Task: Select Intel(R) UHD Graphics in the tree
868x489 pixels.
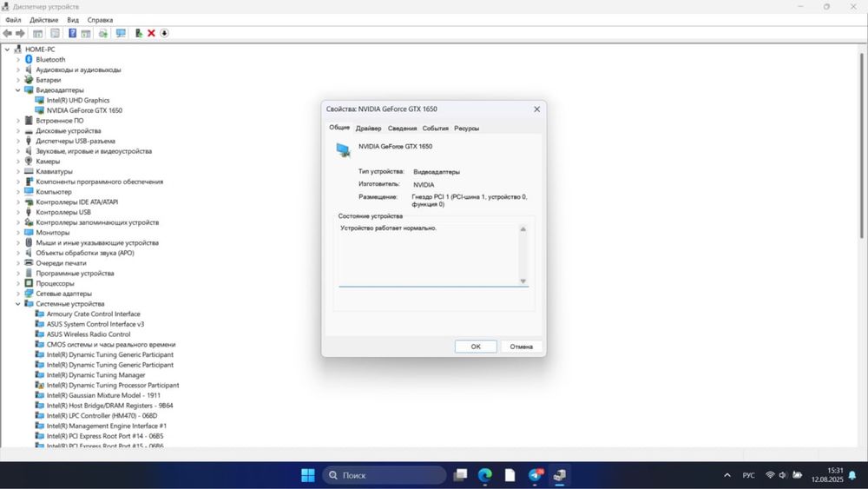Action: pos(78,100)
